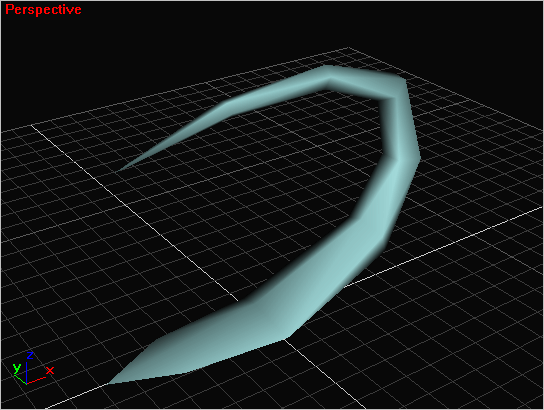Click the red X axis line of tripod
The width and height of the screenshot is (544, 410).
(x=36, y=381)
